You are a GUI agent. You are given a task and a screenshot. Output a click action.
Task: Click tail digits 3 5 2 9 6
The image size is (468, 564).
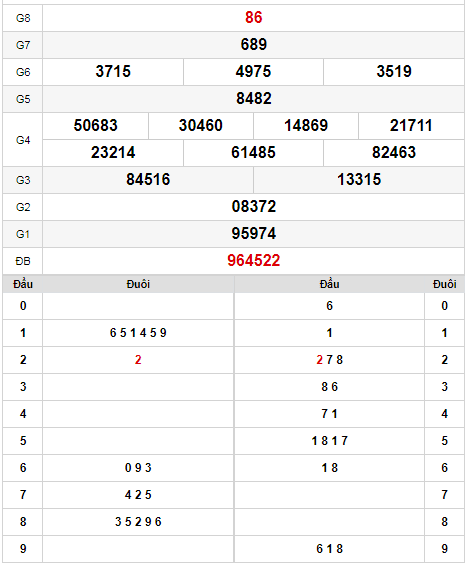pyautogui.click(x=138, y=522)
